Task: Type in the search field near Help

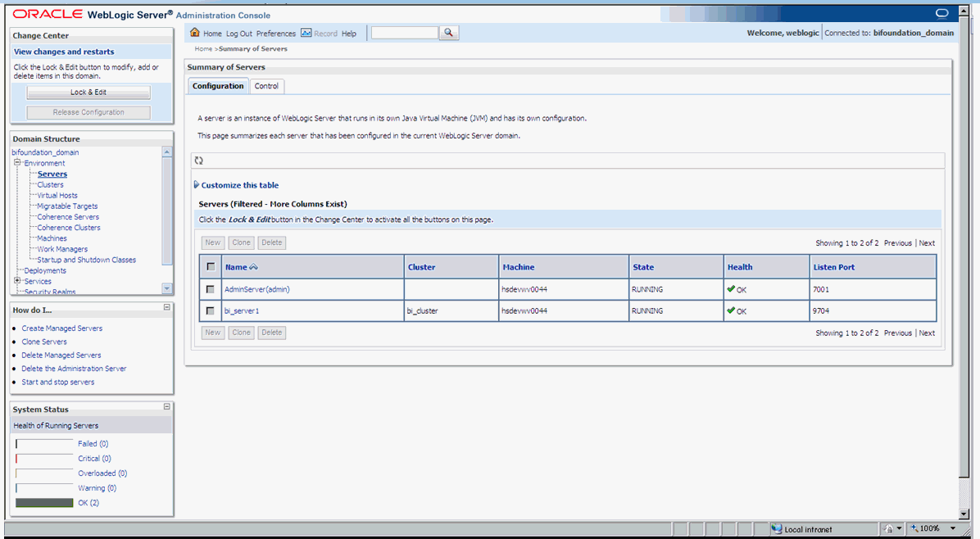Action: (405, 32)
